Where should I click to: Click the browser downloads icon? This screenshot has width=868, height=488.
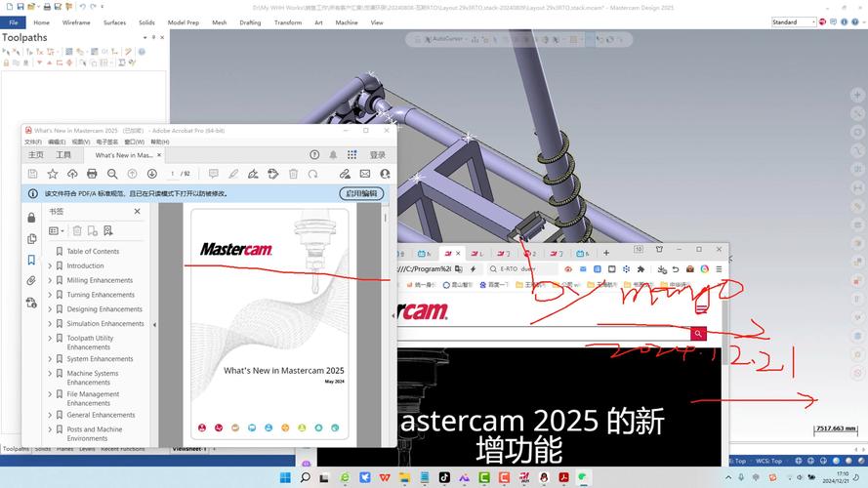pos(662,269)
